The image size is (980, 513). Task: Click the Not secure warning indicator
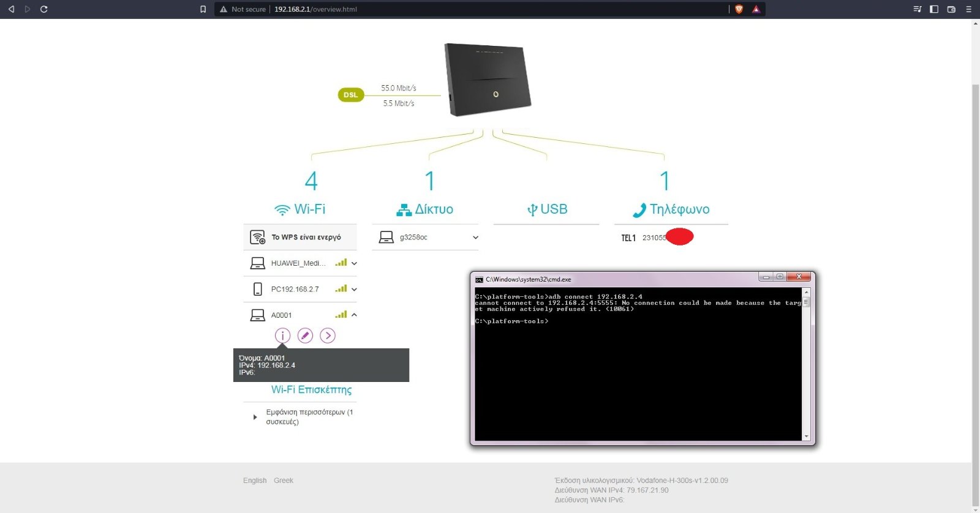point(243,9)
